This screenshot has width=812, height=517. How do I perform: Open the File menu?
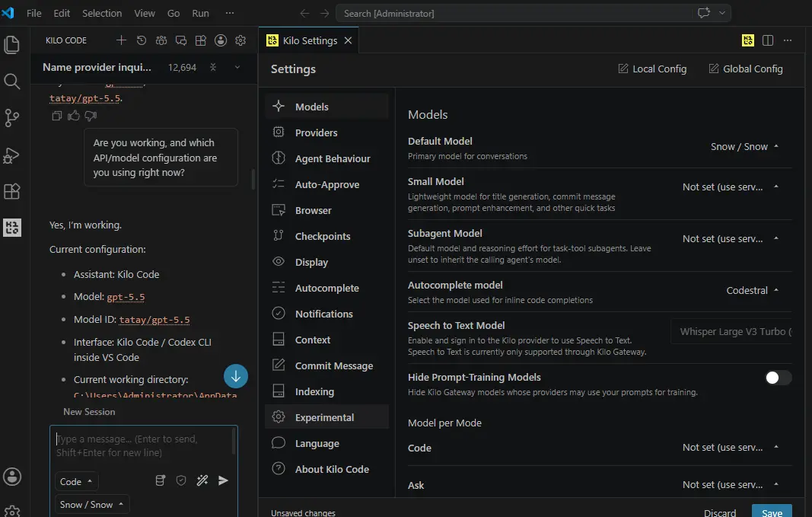[x=34, y=14]
